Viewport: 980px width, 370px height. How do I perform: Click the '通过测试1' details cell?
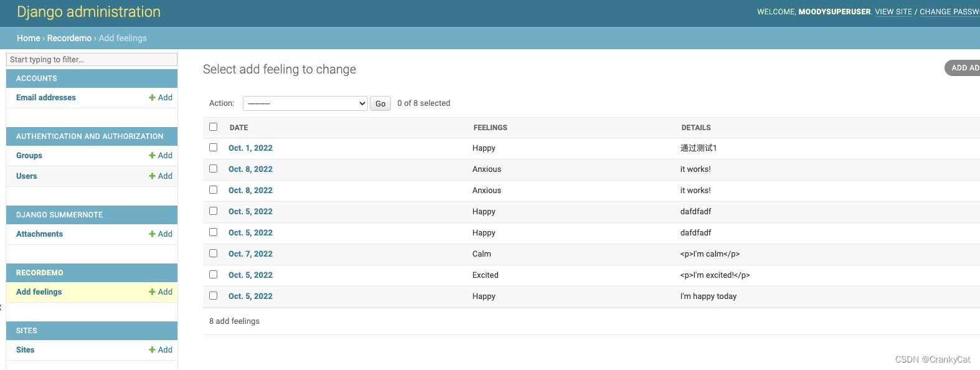click(x=699, y=148)
